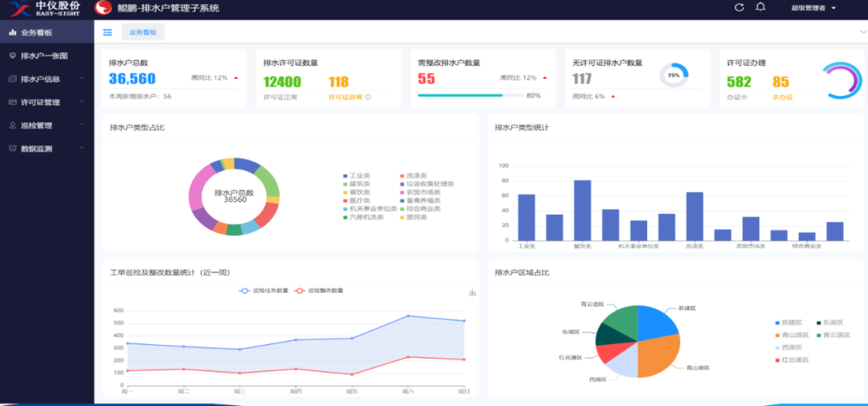Download the 工单巡检 line chart image
The width and height of the screenshot is (868, 406).
point(473,293)
